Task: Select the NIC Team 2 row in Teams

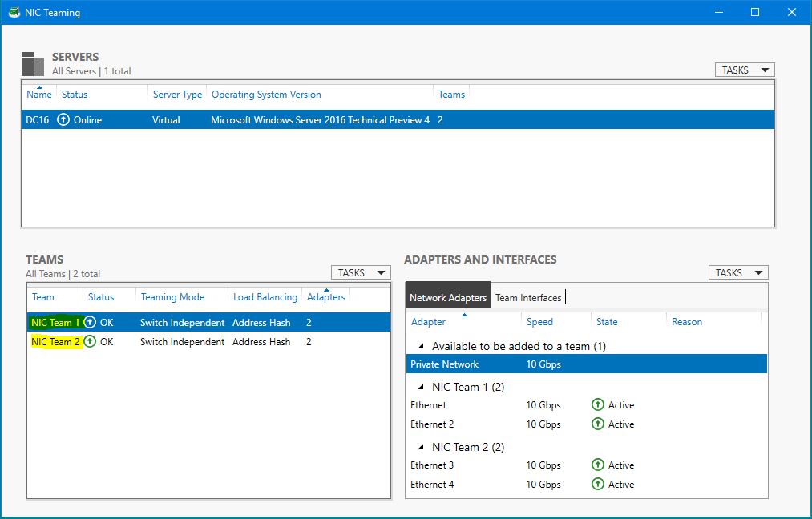Action: 208,341
